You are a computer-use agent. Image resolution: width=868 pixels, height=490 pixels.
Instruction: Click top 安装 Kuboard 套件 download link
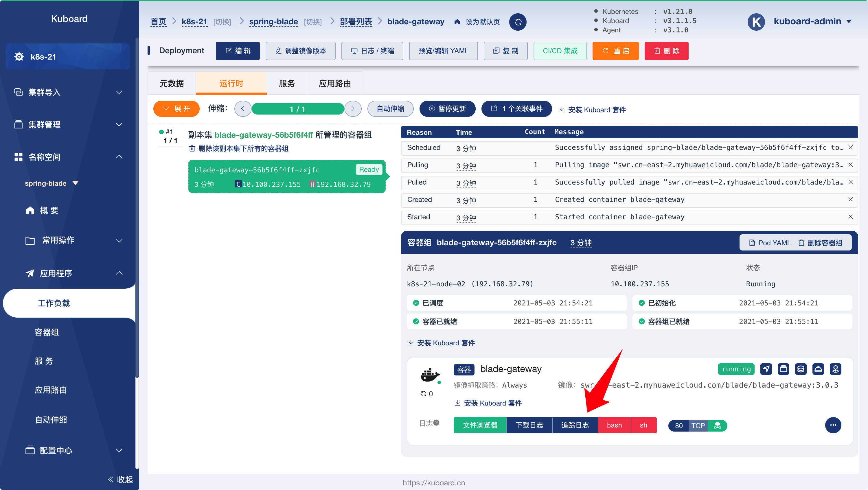(x=592, y=110)
